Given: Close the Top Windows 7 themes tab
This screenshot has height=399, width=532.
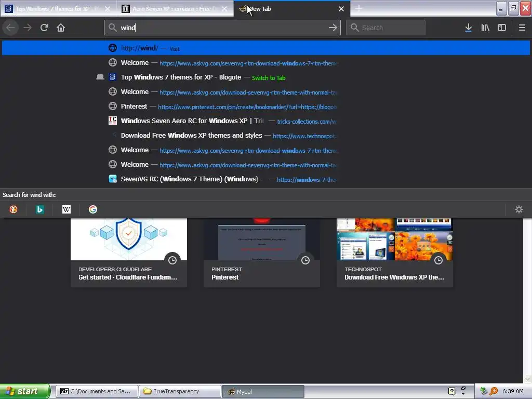Looking at the screenshot, I should coord(108,9).
